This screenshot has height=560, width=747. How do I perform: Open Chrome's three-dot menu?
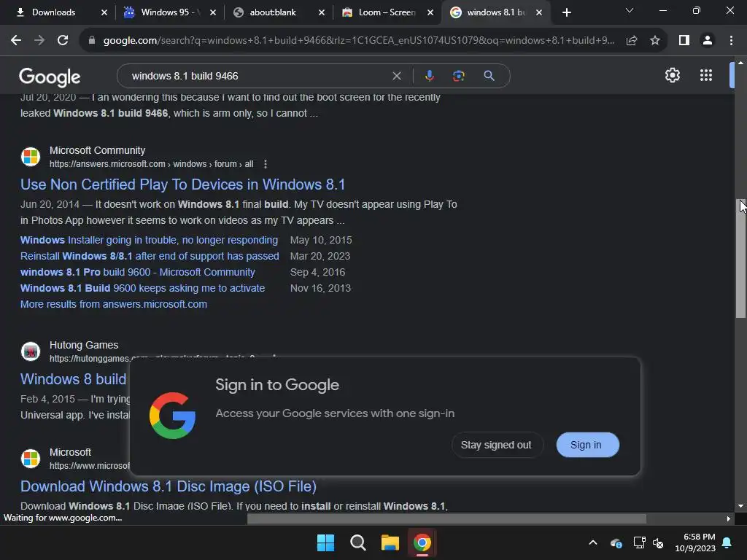(x=731, y=41)
